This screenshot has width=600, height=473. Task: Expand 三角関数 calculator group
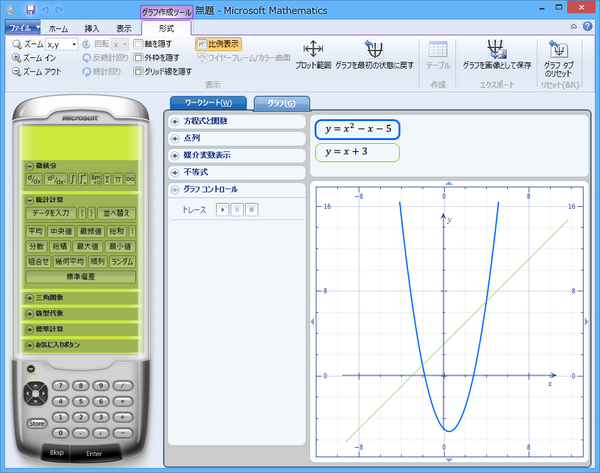tap(29, 298)
